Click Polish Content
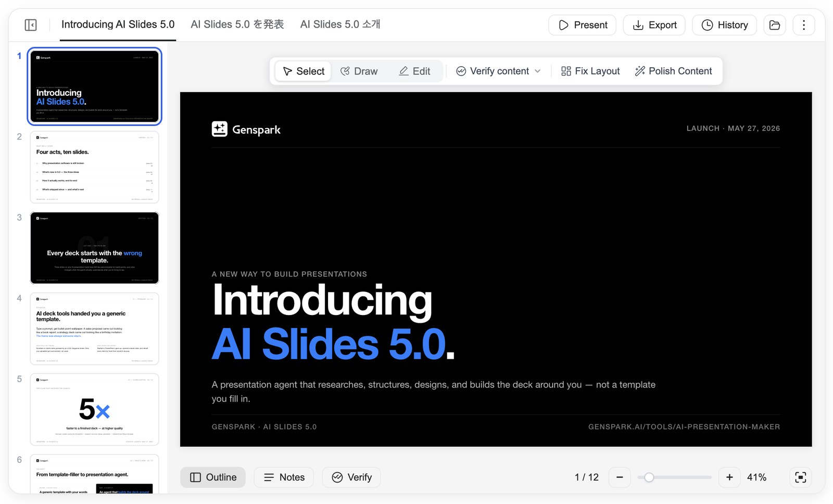The height and width of the screenshot is (504, 833). click(x=673, y=71)
